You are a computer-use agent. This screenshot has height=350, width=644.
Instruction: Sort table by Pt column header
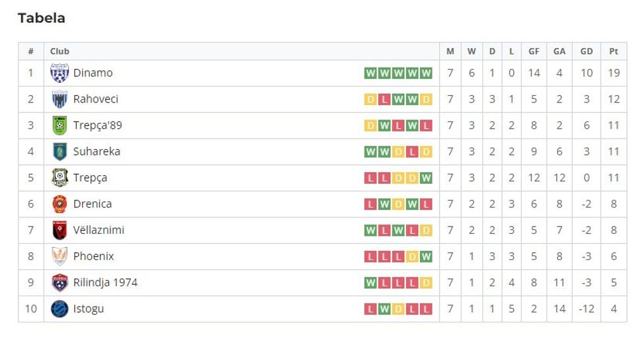click(614, 51)
